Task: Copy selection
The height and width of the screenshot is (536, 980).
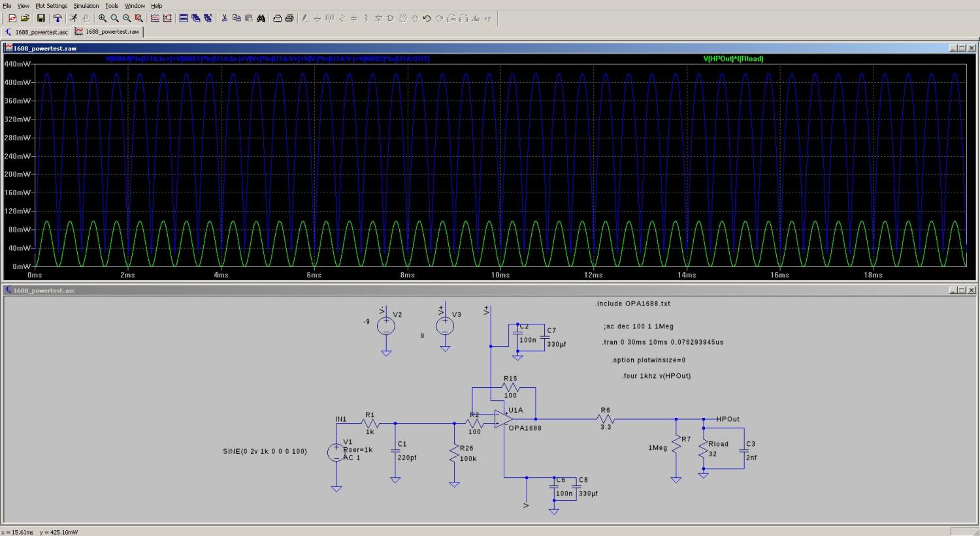Action: (x=237, y=18)
